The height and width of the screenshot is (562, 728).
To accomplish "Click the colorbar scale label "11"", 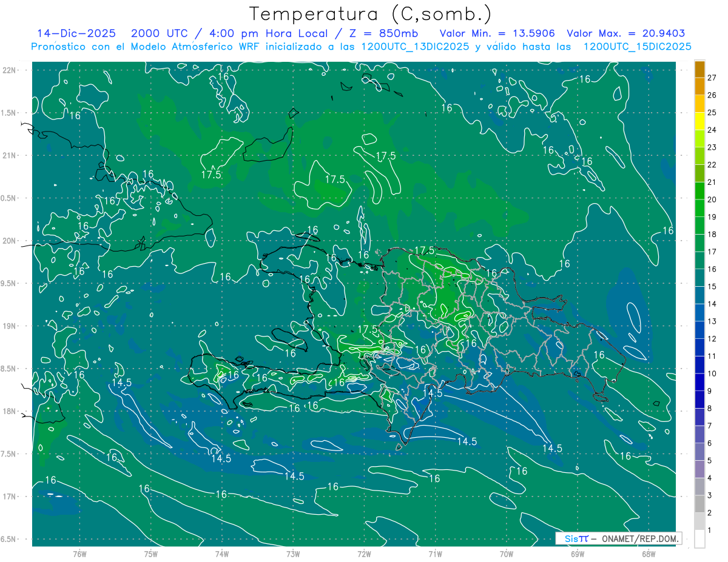I will click(712, 356).
